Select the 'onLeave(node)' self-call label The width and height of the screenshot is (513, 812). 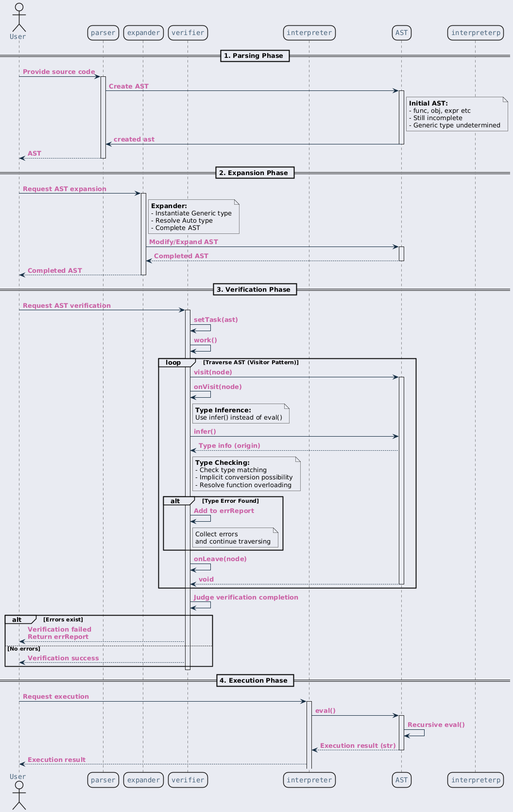(220, 559)
